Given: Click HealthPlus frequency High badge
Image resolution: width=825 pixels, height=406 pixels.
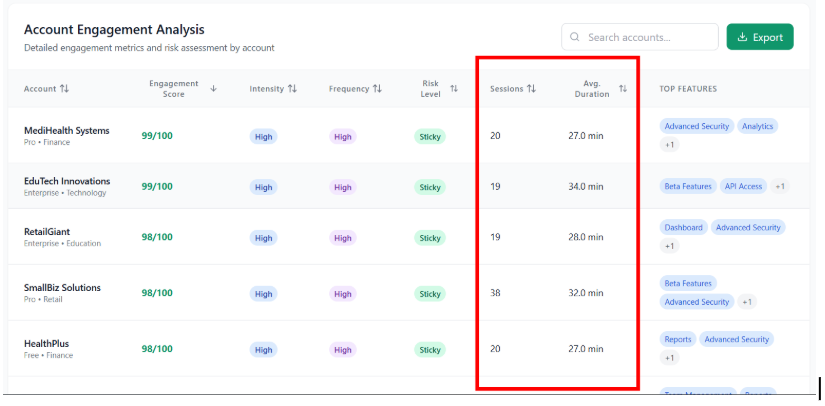Looking at the screenshot, I should (x=343, y=350).
